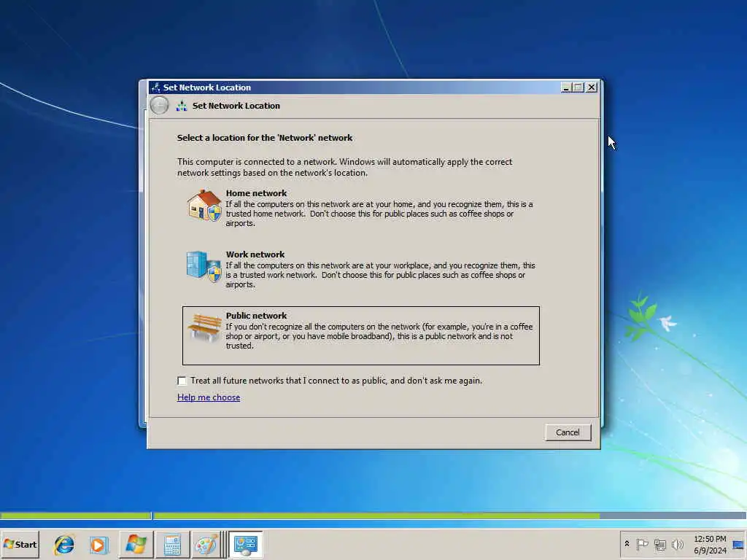Viewport: 747px width, 560px height.
Task: Open Internet Explorer from the taskbar
Action: pyautogui.click(x=64, y=544)
